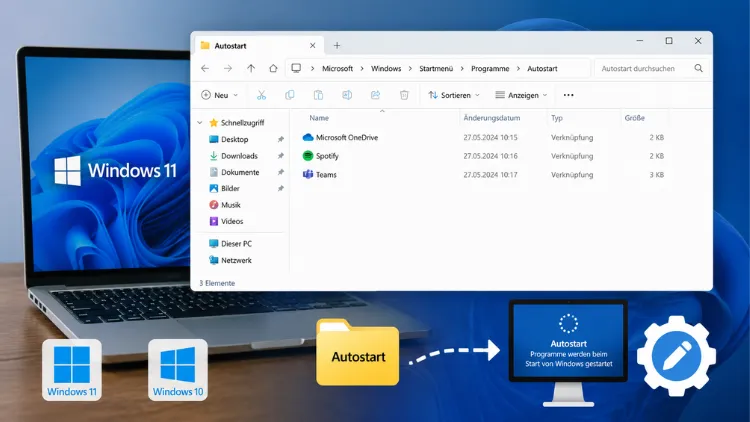Screen dimensions: 750x422
Task: Open the Anzeigen view dropdown
Action: click(521, 95)
